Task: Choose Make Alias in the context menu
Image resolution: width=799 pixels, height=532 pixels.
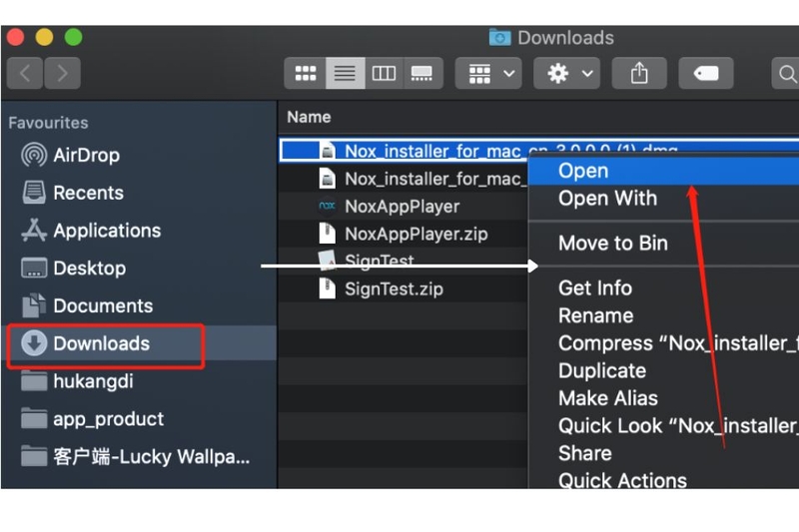Action: tap(664, 398)
